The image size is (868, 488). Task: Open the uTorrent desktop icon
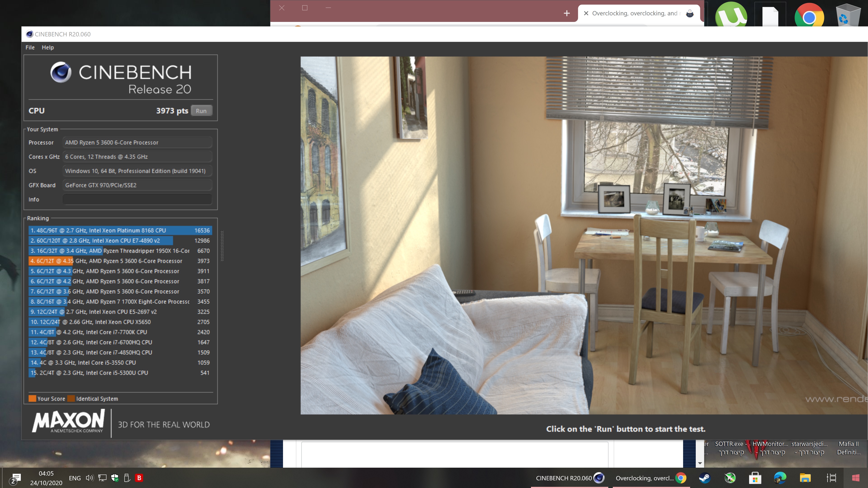pos(731,14)
